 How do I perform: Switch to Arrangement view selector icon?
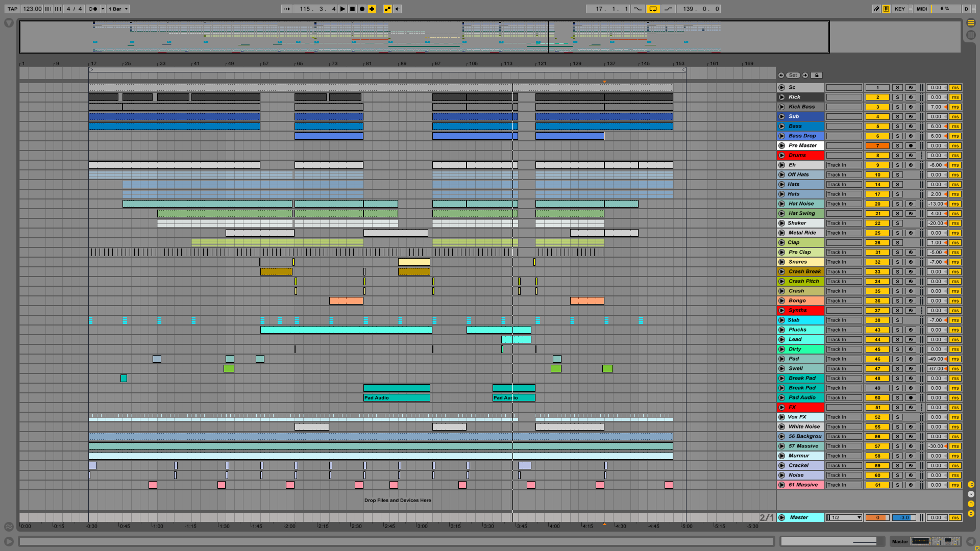coord(971,22)
